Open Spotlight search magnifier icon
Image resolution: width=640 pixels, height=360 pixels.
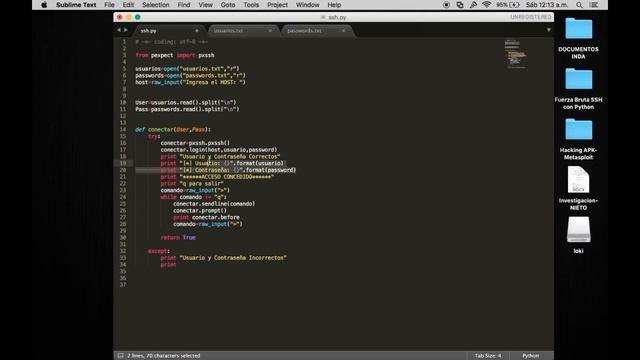point(579,5)
